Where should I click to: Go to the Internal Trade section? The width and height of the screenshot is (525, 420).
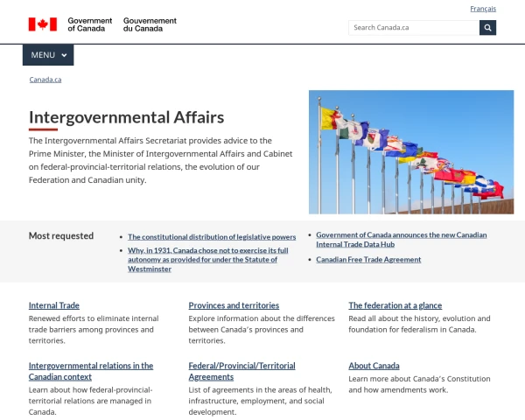pos(54,305)
